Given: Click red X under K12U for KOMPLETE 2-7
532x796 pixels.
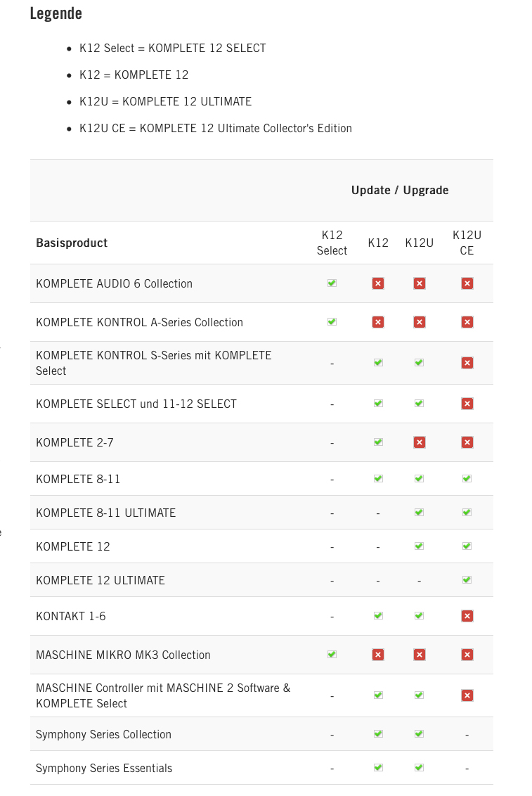Looking at the screenshot, I should [x=420, y=442].
